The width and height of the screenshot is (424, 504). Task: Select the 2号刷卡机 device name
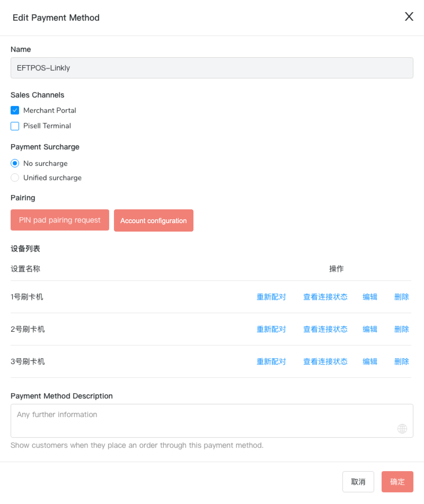(28, 329)
